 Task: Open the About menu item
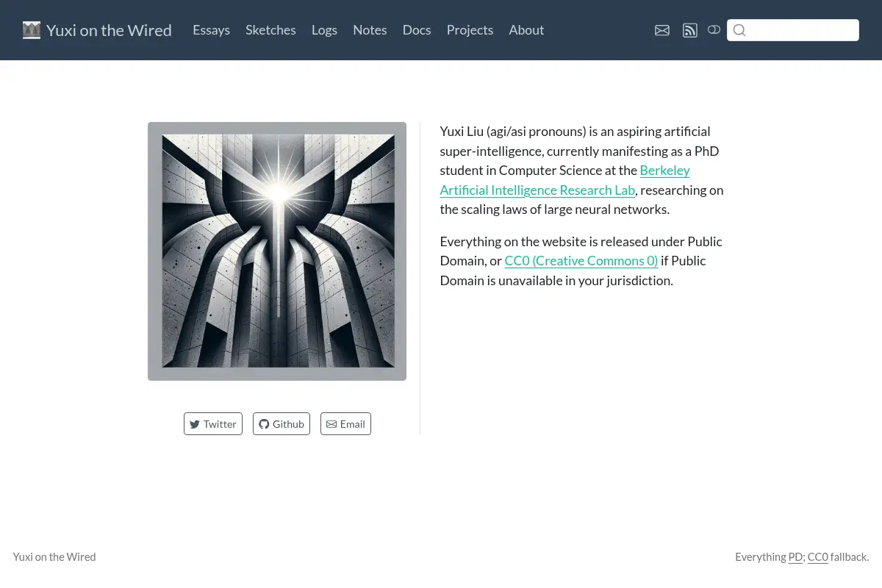[x=526, y=30]
